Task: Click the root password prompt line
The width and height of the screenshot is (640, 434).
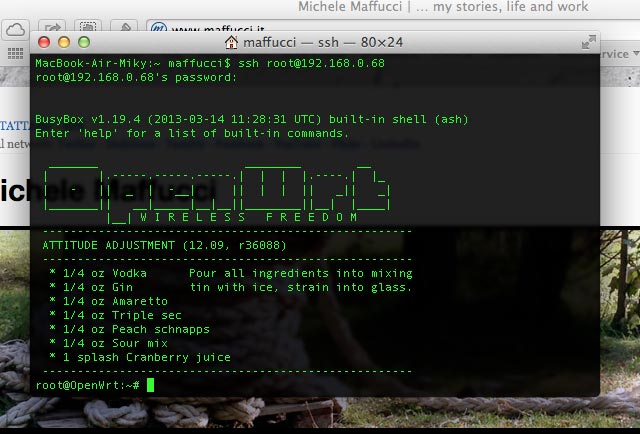Action: pos(136,77)
